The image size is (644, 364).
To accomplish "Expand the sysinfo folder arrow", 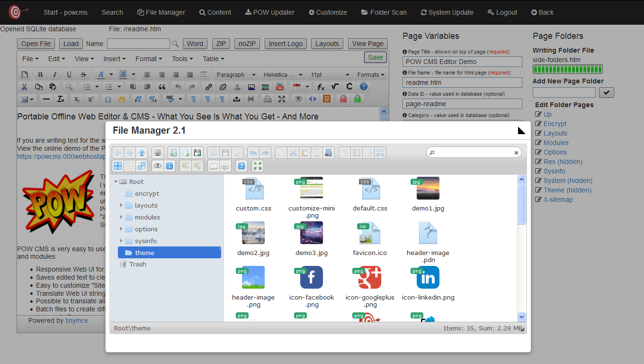I will click(x=121, y=241).
